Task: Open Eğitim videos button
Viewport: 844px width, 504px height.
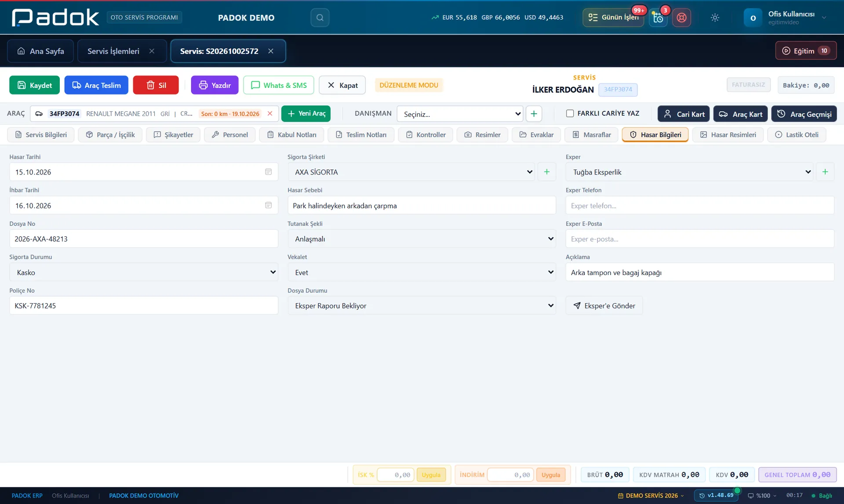Action: (805, 51)
